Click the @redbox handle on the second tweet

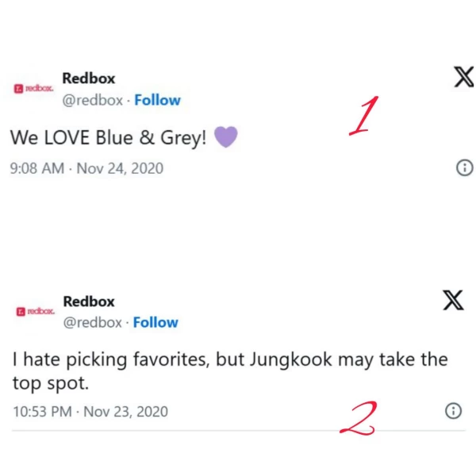(x=92, y=322)
